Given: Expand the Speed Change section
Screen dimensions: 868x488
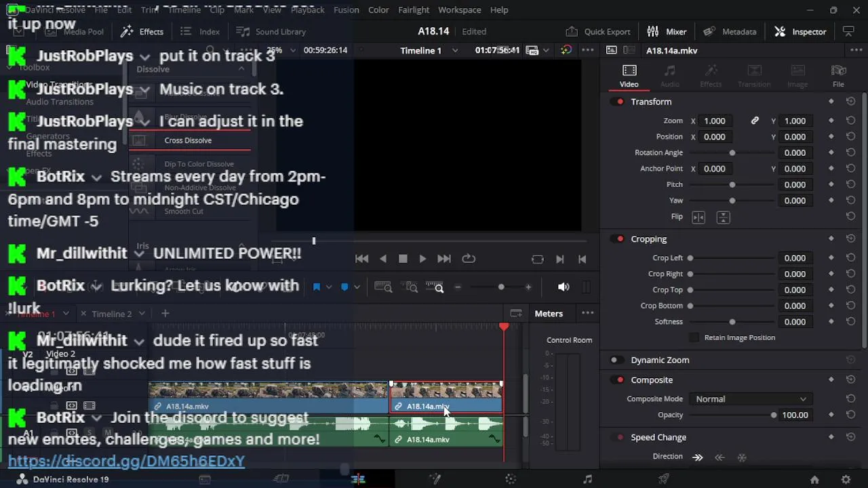Looking at the screenshot, I should (x=658, y=437).
